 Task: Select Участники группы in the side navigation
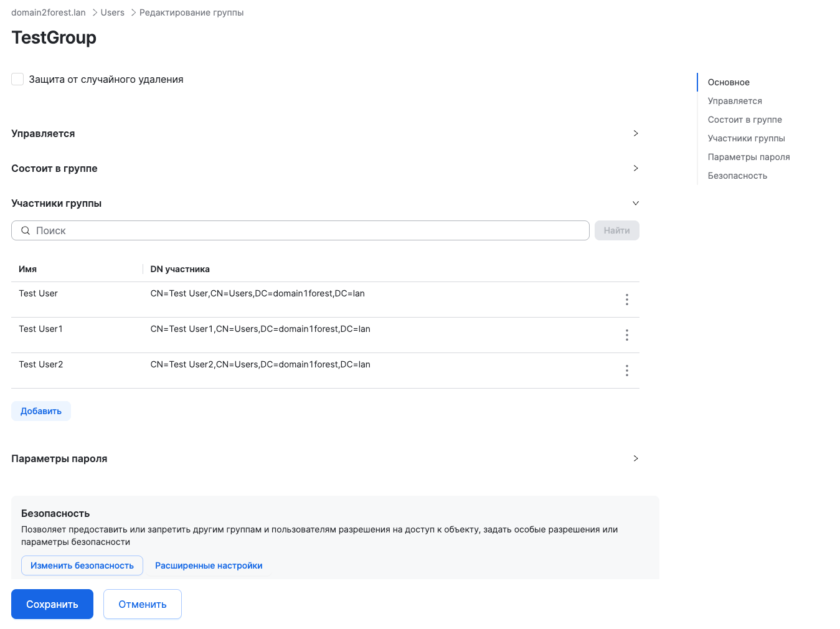(746, 138)
